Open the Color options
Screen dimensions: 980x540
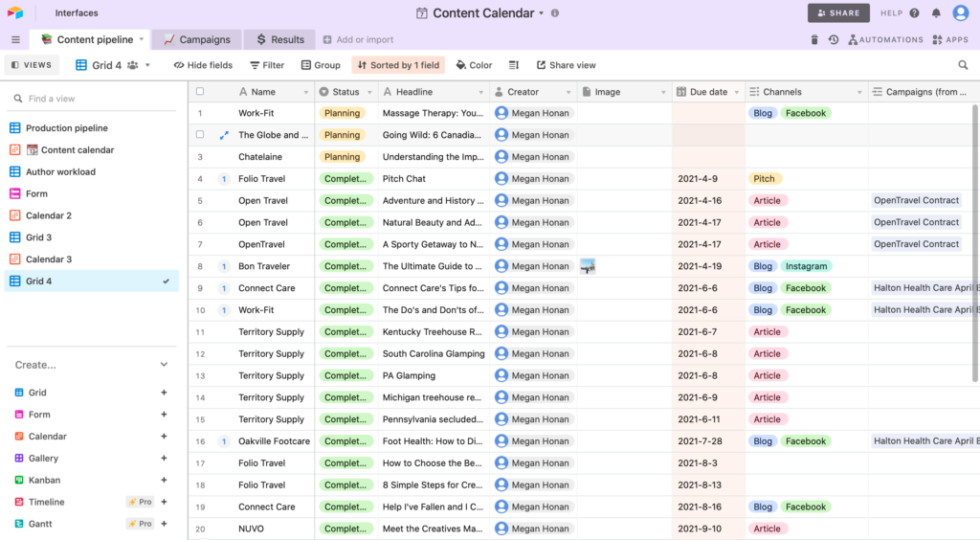[x=474, y=65]
